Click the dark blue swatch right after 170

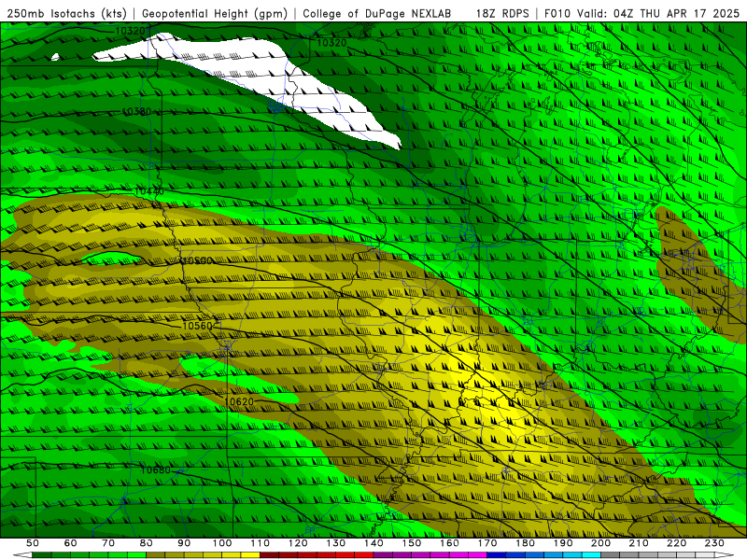click(x=497, y=555)
